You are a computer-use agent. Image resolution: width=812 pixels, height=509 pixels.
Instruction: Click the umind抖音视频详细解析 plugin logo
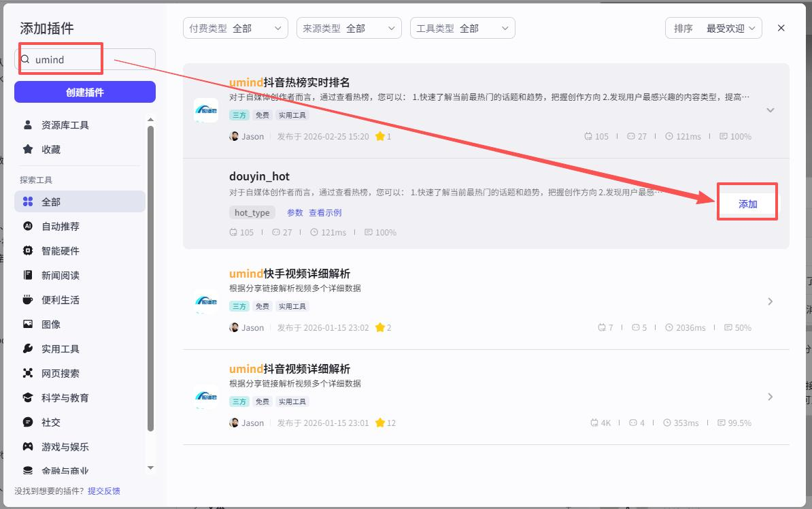click(205, 397)
